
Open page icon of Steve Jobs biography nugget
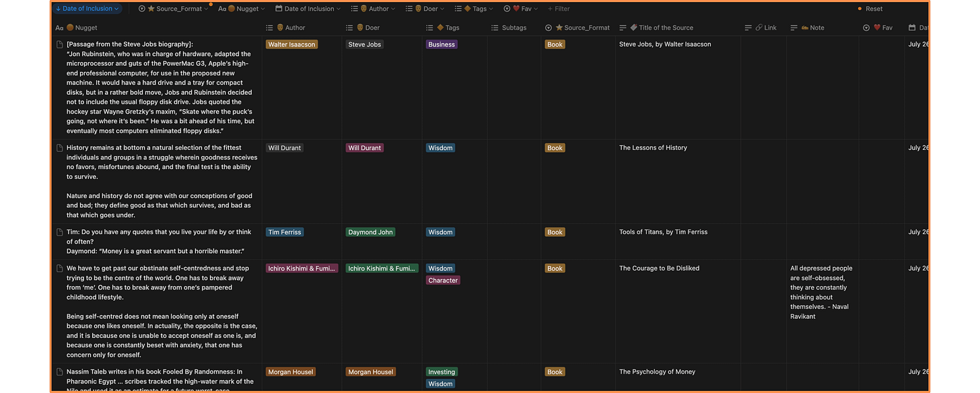(59, 44)
